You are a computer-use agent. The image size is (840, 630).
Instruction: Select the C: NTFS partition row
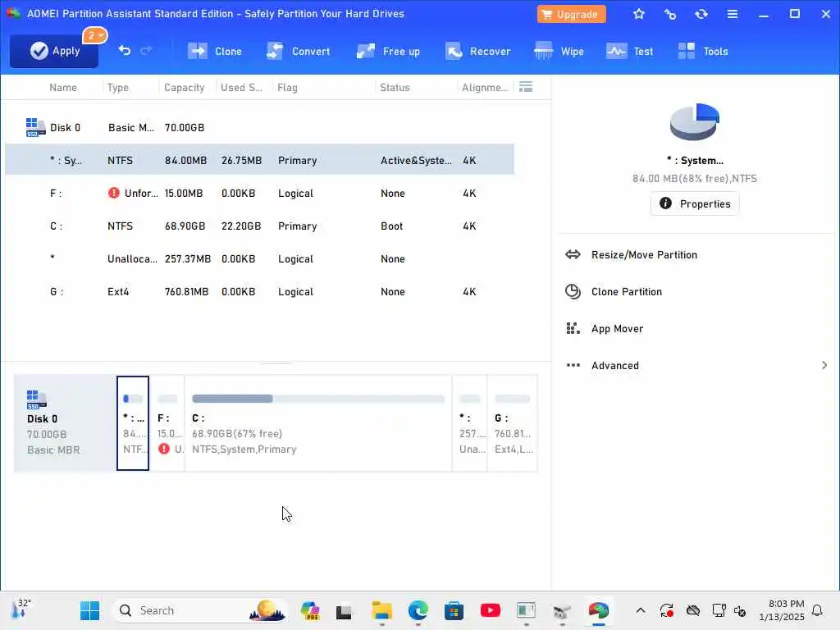coord(260,226)
